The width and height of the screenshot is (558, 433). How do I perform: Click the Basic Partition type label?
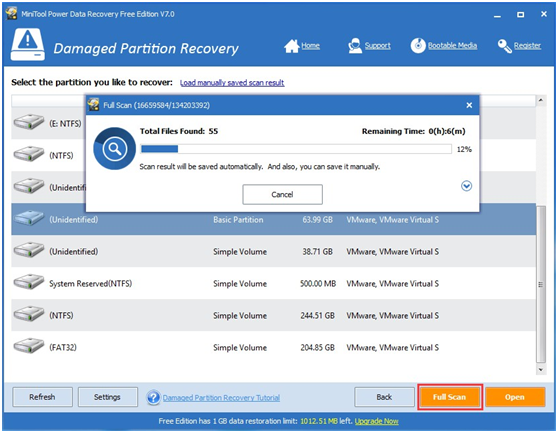pyautogui.click(x=238, y=220)
